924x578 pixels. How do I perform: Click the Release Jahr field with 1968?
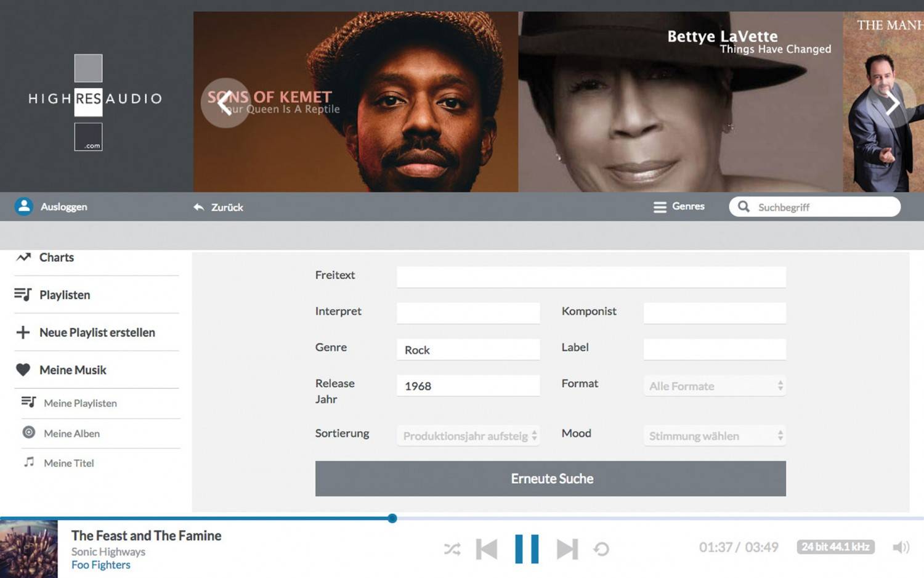468,386
